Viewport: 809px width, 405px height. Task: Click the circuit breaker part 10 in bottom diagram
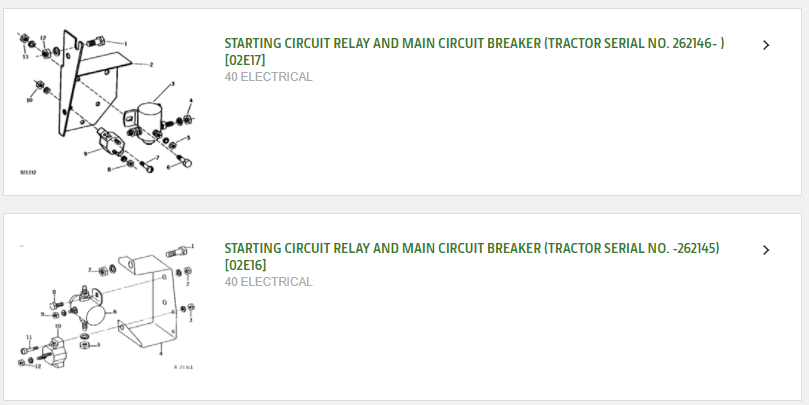[53, 352]
